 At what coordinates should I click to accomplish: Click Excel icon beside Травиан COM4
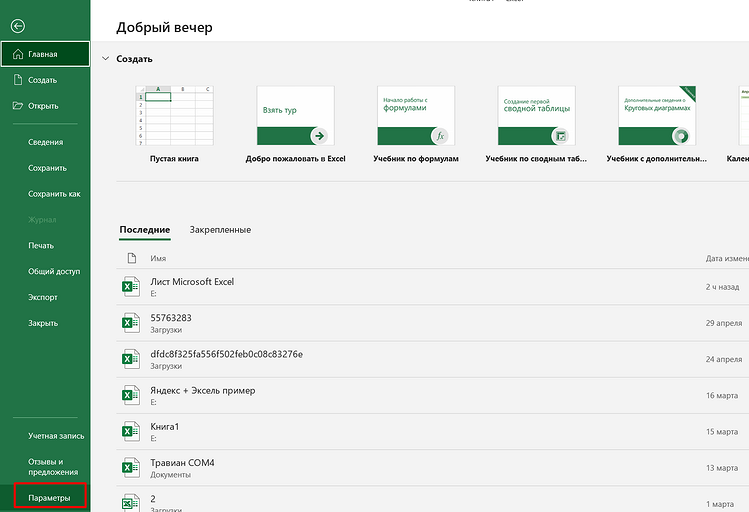pyautogui.click(x=129, y=467)
